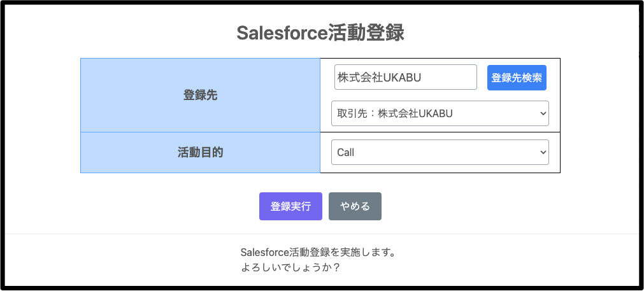644x291 pixels.
Task: Expand the Call activity purpose dropdown
Action: click(440, 152)
